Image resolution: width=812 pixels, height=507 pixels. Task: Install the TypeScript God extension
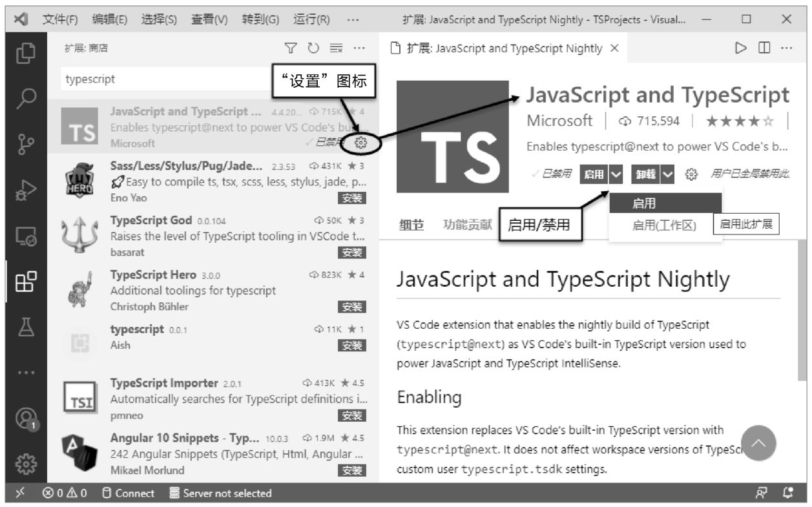point(352,252)
